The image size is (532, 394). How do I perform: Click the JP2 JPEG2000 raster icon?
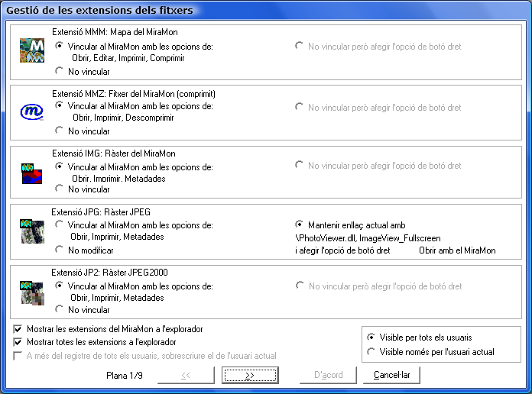click(32, 293)
